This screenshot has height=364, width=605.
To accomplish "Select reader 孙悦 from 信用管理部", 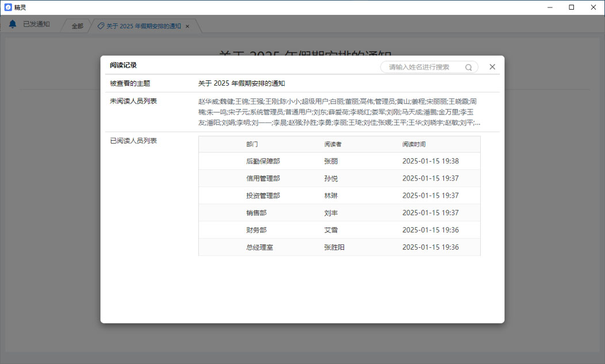I will [x=331, y=179].
